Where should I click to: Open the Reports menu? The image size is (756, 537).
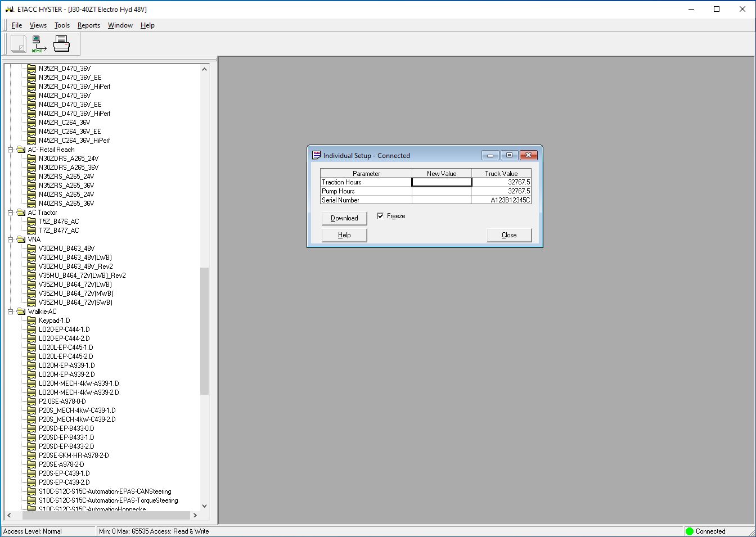89,25
